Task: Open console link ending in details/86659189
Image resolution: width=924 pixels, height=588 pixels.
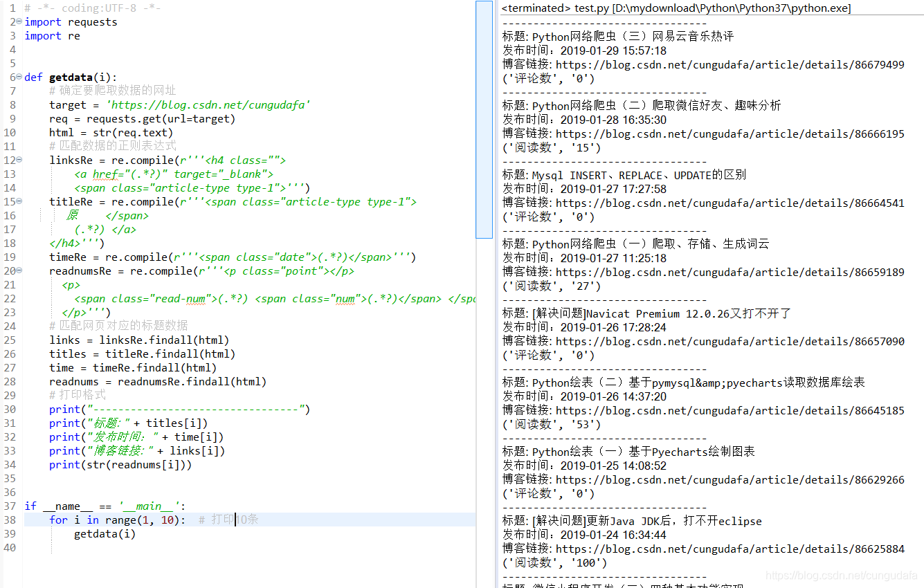Action: pyautogui.click(x=730, y=272)
